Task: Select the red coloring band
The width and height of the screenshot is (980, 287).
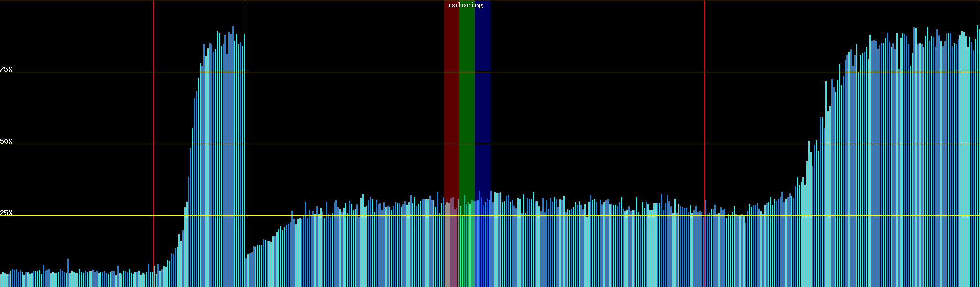Action: (451, 96)
